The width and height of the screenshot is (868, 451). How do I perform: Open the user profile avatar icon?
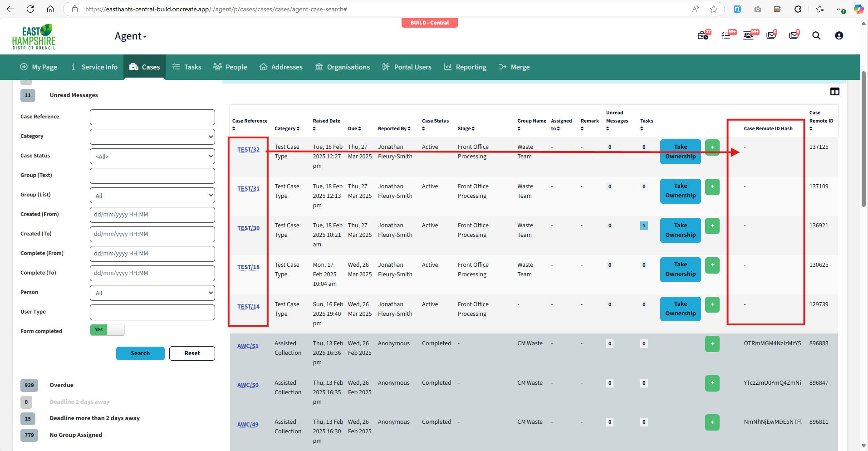[x=839, y=35]
